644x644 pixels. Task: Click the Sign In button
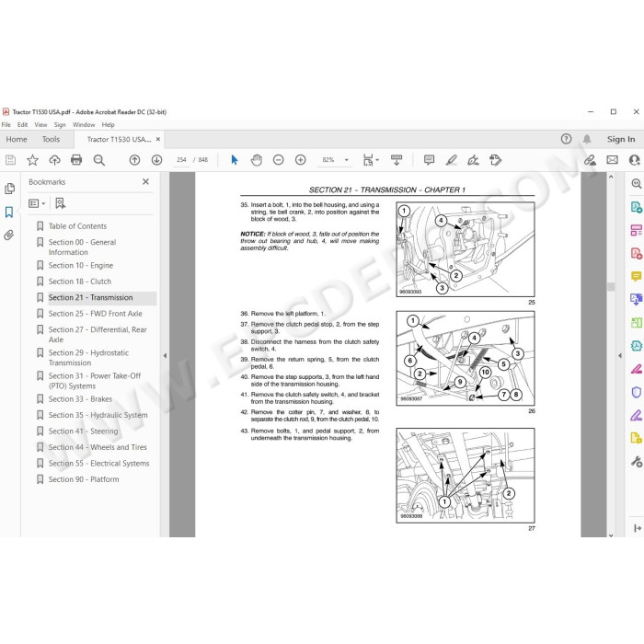pos(621,139)
